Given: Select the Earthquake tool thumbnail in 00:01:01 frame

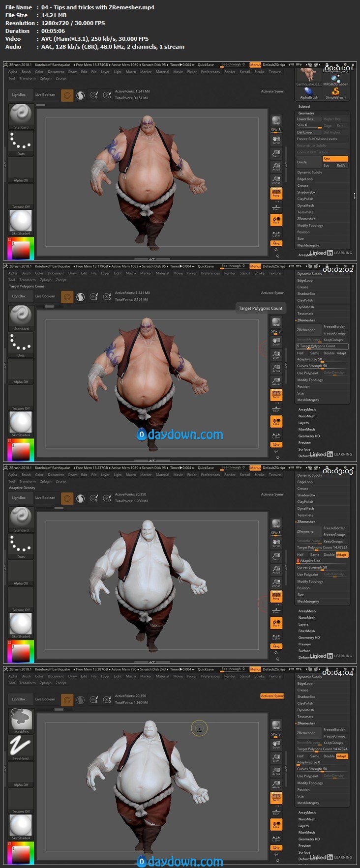Looking at the screenshot, I should click(x=309, y=76).
